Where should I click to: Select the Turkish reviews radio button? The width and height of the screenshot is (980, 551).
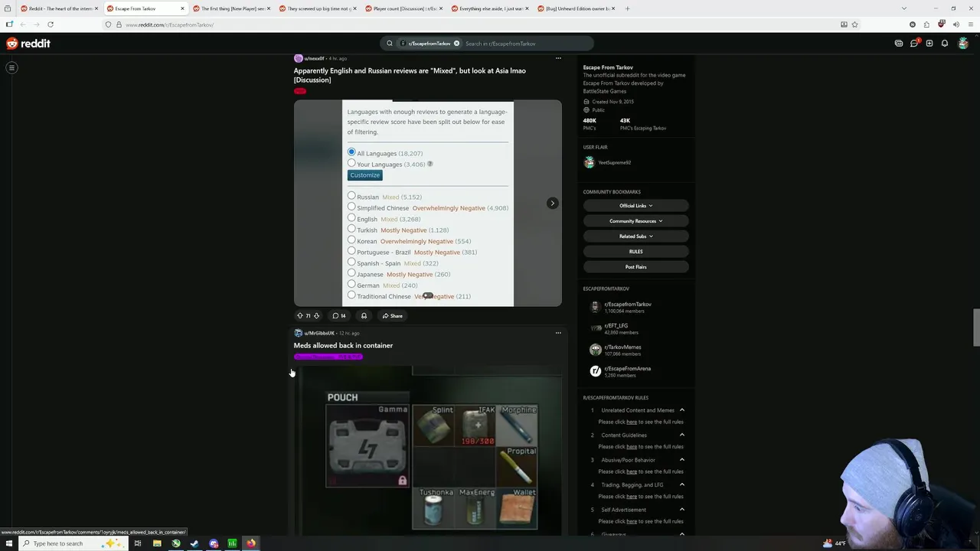pyautogui.click(x=351, y=229)
